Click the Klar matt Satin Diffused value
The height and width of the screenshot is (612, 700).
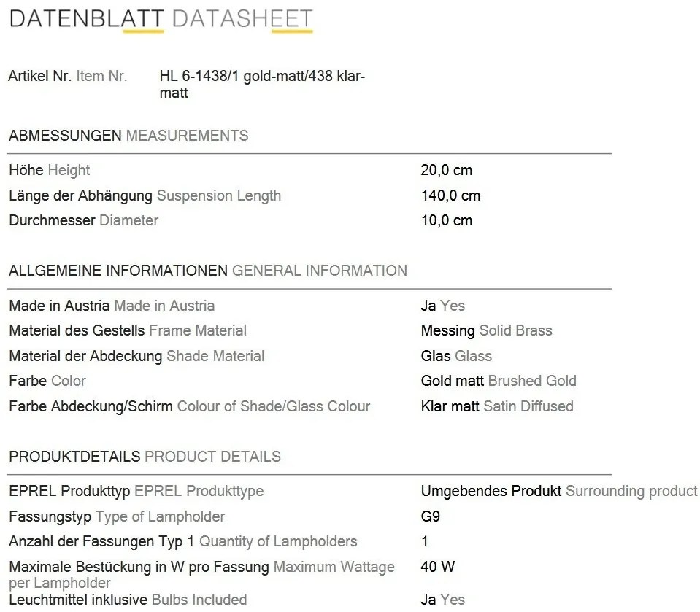[x=497, y=406]
